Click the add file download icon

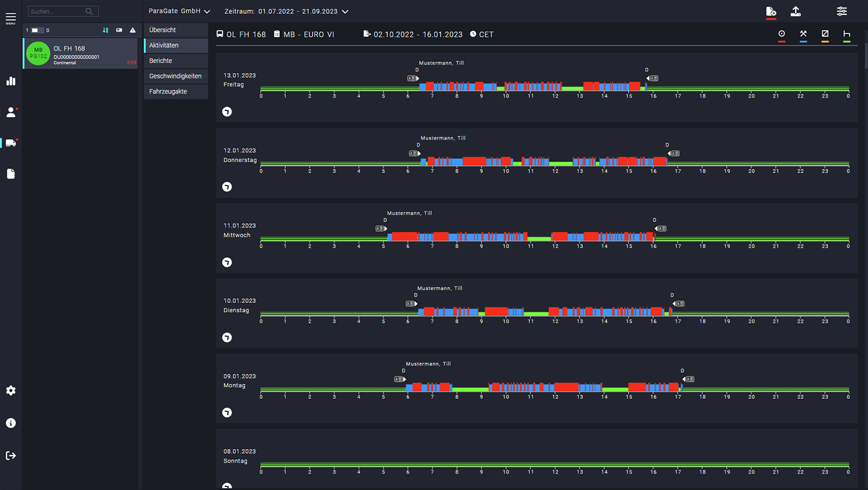click(770, 11)
